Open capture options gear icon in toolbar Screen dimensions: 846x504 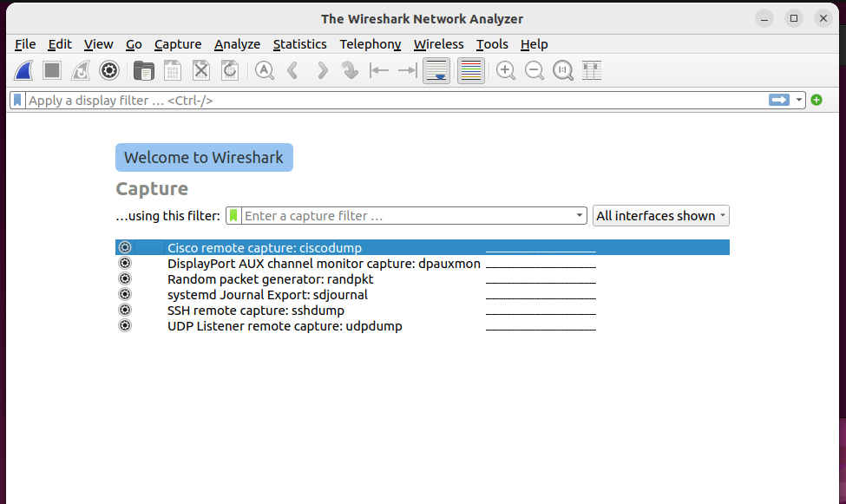109,70
